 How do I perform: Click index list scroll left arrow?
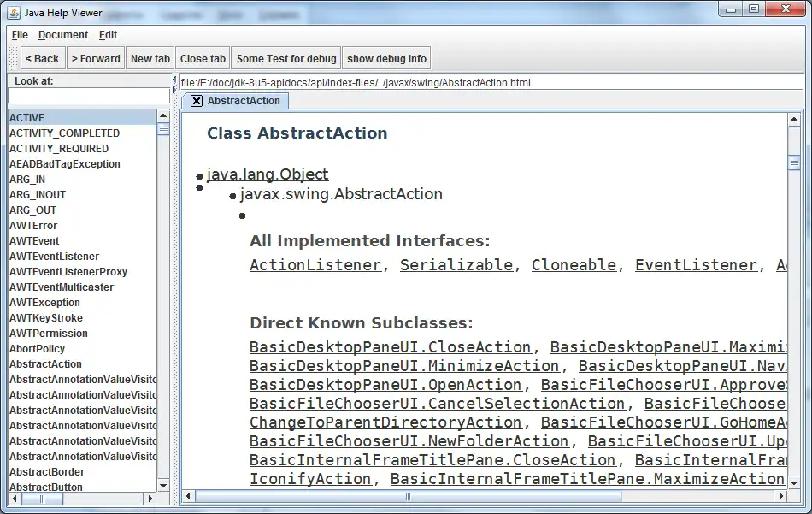click(x=15, y=499)
